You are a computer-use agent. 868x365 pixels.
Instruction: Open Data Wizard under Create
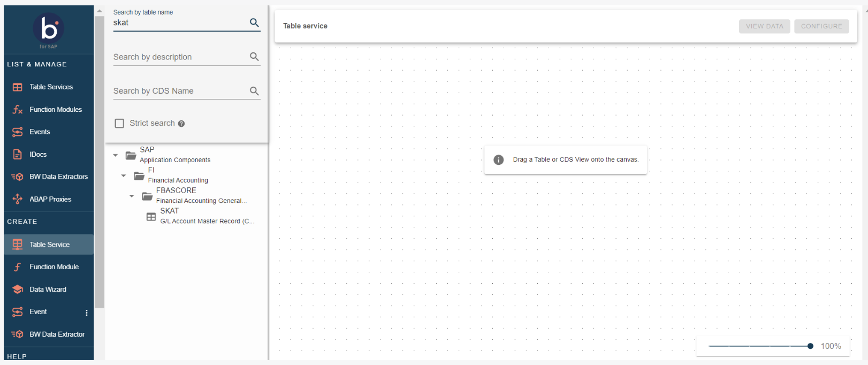click(x=48, y=290)
